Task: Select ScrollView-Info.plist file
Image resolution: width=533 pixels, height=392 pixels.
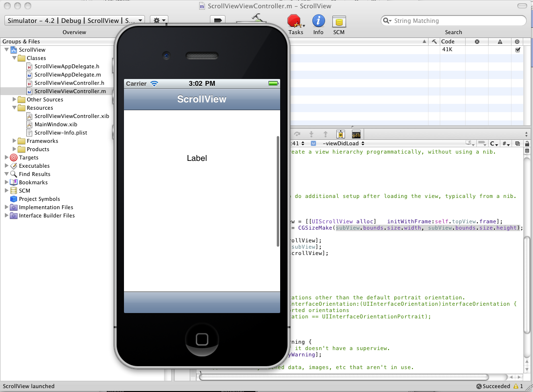Action: [61, 133]
